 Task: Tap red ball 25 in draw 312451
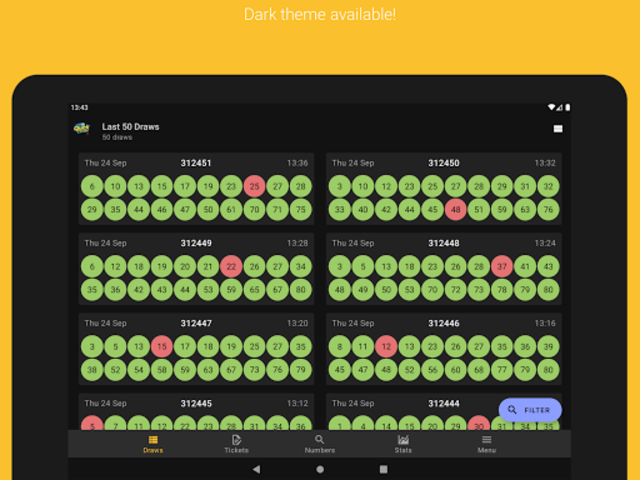[x=254, y=186]
